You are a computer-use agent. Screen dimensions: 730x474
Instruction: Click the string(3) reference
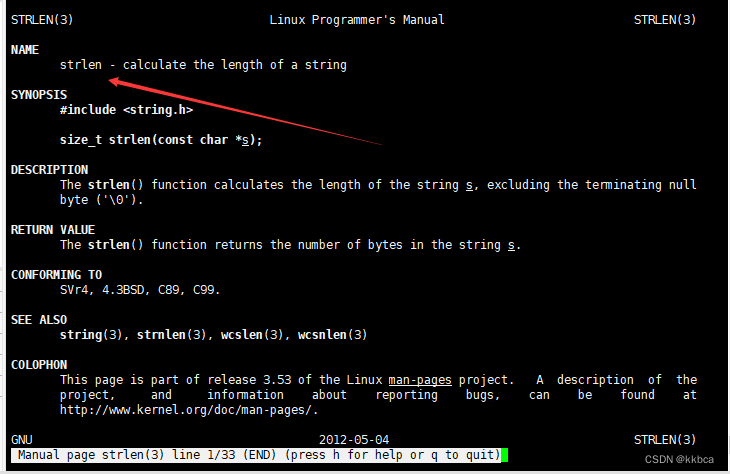91,335
